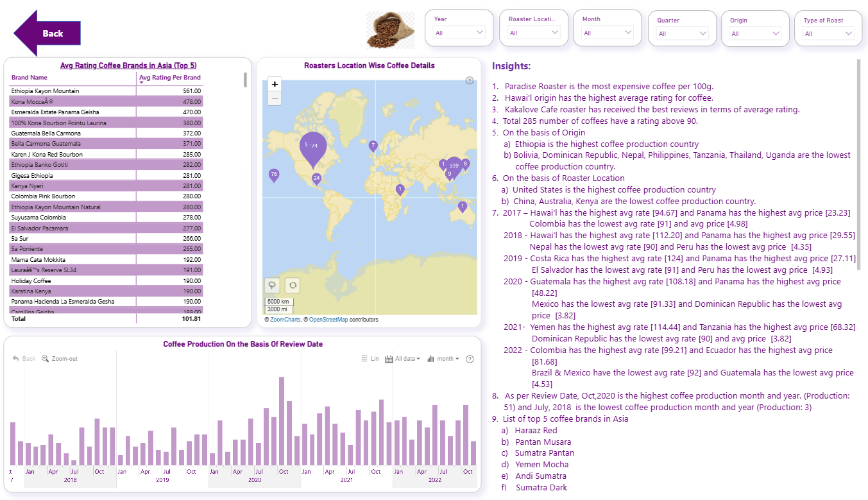Click the Total 101.81 value
868x500 pixels.
pos(191,318)
